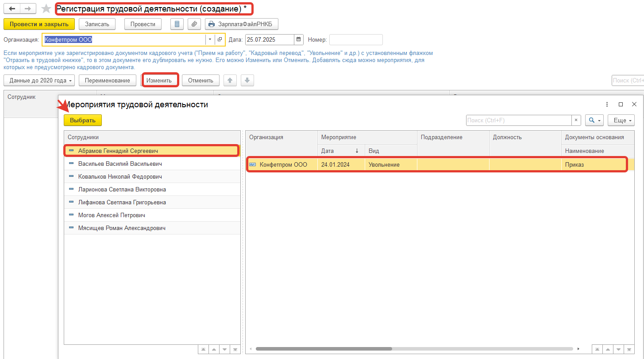
Task: Print using ЗарплатаФайлРНКБ button
Action: (242, 24)
